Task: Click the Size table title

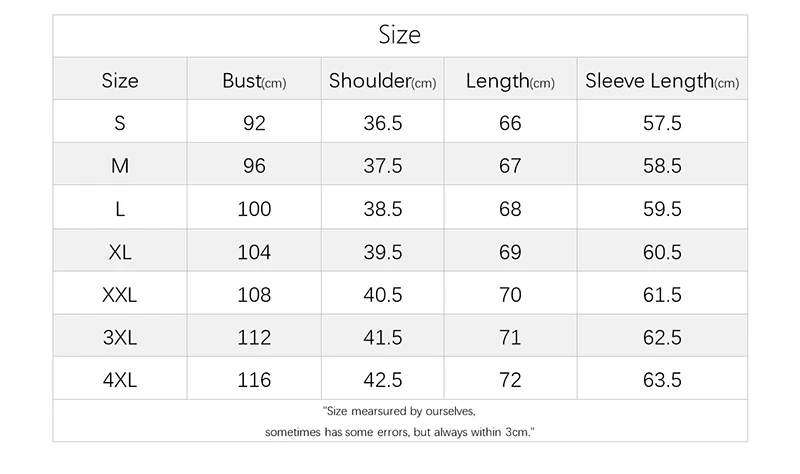Action: 400,36
